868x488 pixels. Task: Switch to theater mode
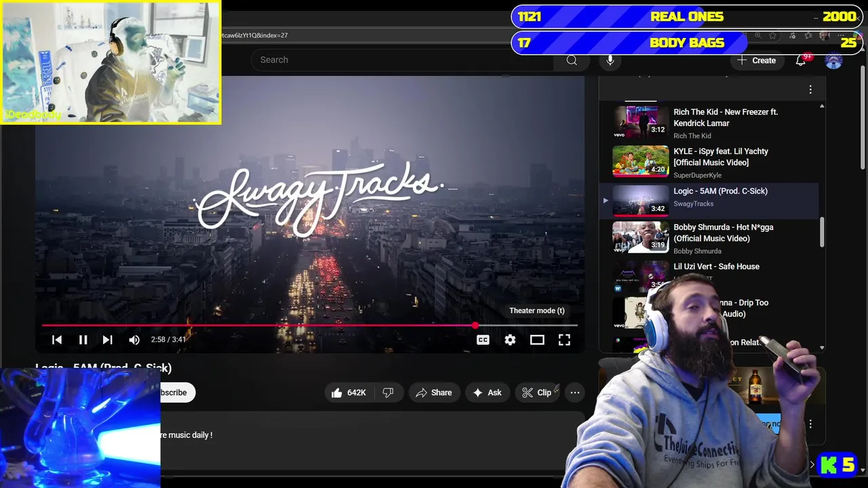point(537,340)
